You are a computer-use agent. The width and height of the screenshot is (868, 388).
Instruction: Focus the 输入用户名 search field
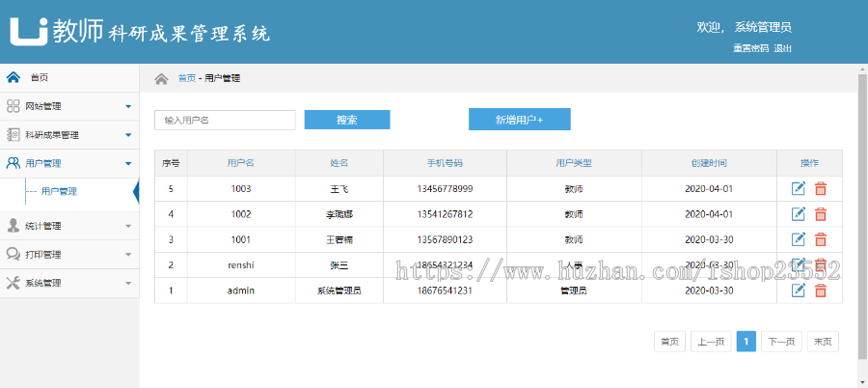click(225, 120)
